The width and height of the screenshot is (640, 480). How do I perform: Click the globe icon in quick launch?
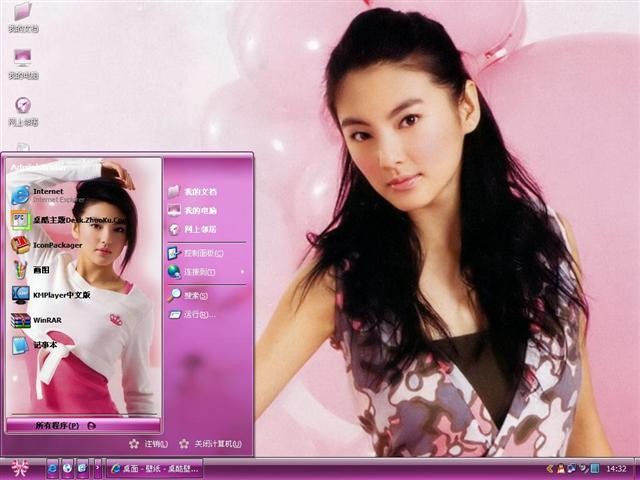coord(67,468)
